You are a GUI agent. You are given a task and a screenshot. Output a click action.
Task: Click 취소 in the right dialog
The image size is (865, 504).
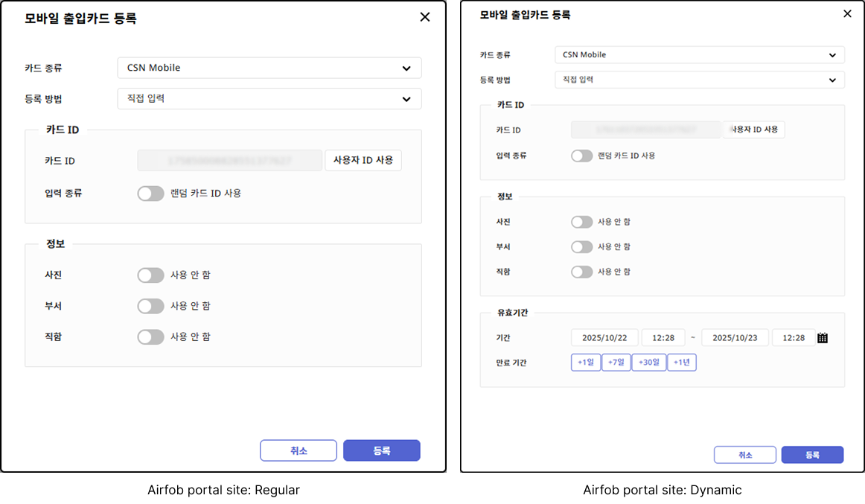(x=744, y=455)
